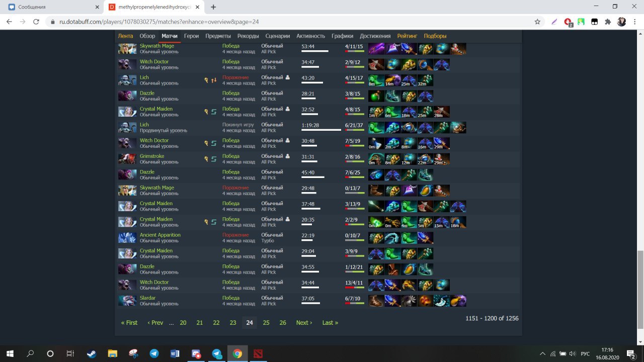Go to the Next › page

point(304,323)
